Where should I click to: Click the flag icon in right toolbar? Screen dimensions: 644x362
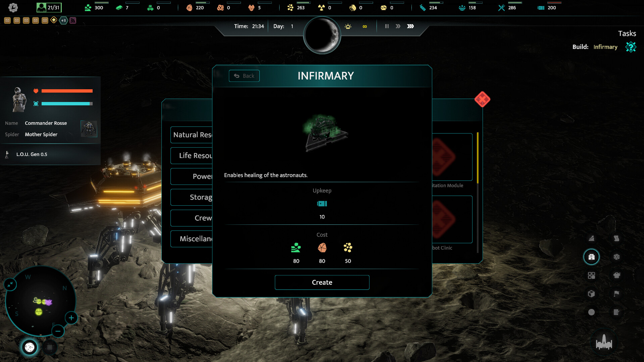coord(616,294)
